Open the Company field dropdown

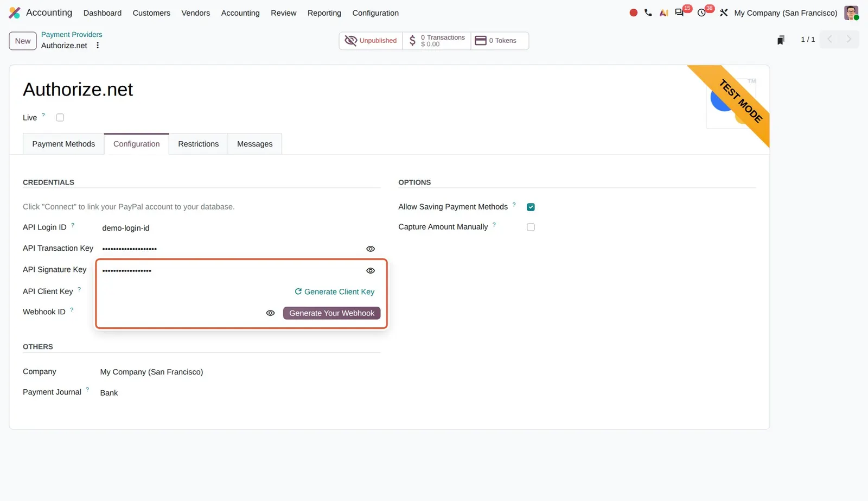point(240,372)
